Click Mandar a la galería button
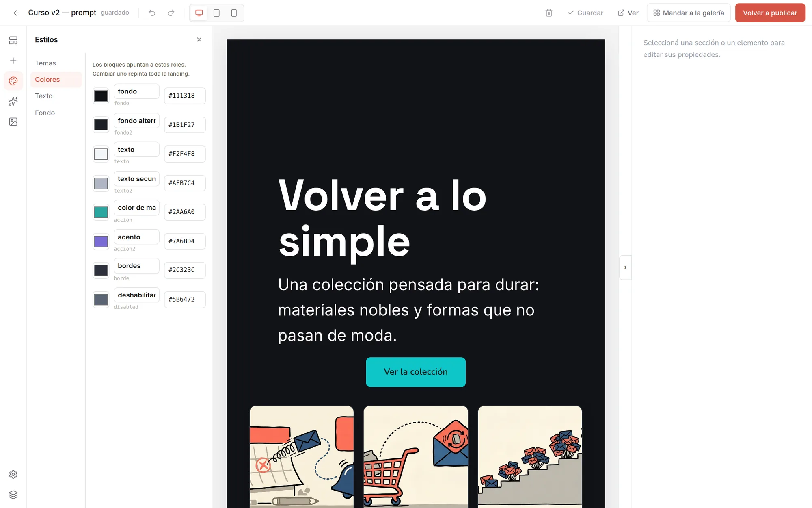This screenshot has width=812, height=508. tap(689, 13)
